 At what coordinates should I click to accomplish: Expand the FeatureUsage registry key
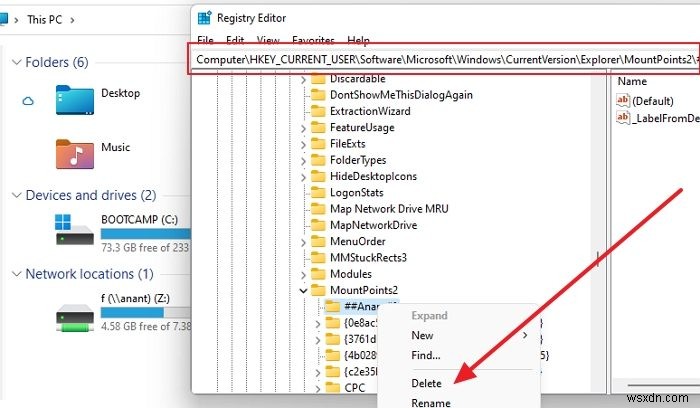tap(303, 128)
